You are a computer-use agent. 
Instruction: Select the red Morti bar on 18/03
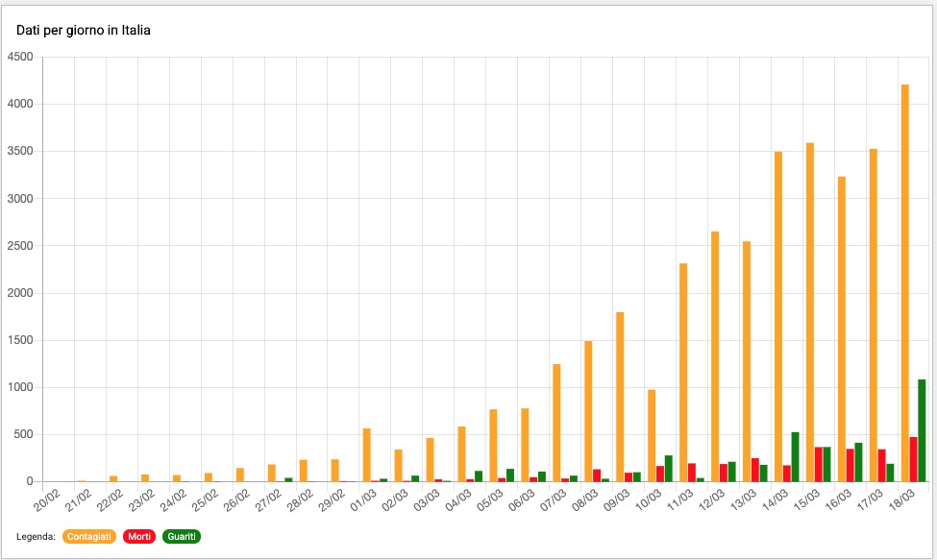(x=913, y=461)
